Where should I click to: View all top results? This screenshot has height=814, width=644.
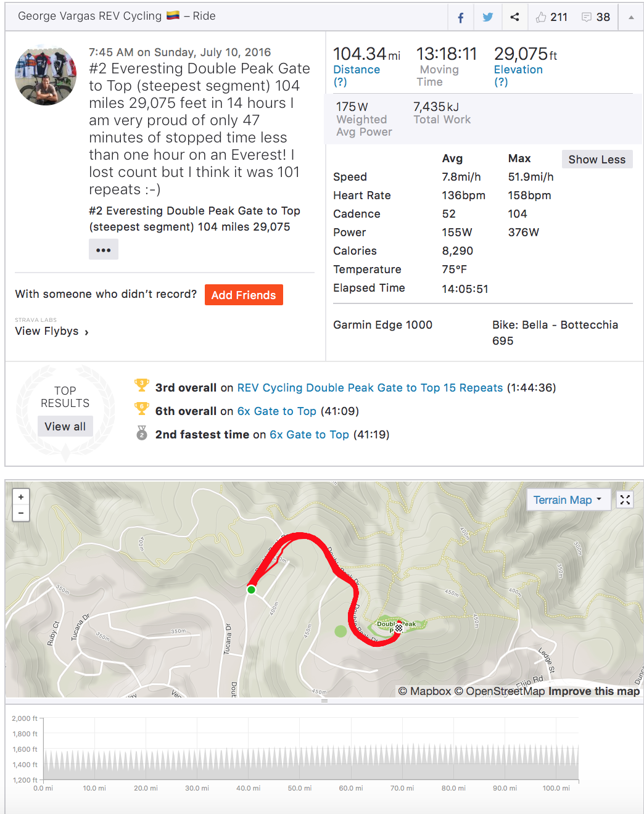(65, 427)
